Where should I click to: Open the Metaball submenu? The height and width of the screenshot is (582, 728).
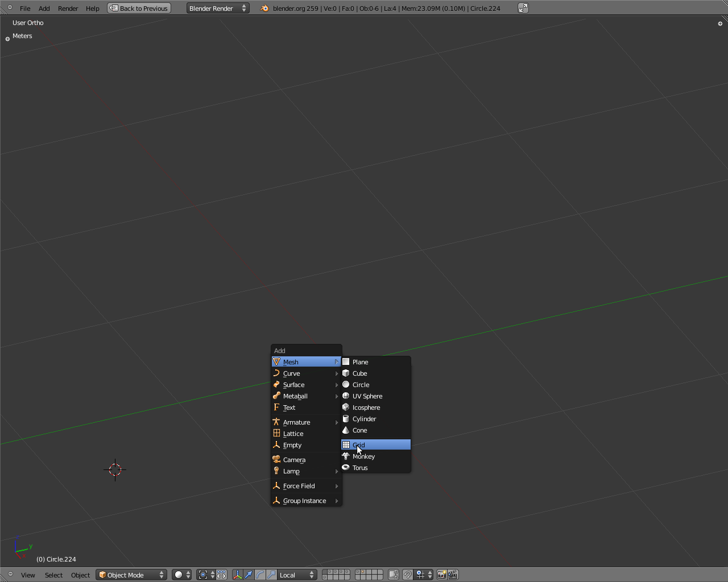click(306, 396)
